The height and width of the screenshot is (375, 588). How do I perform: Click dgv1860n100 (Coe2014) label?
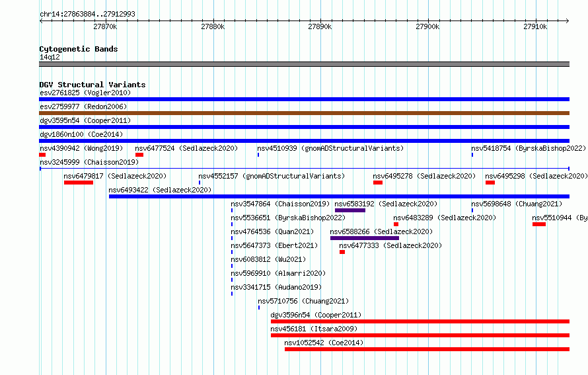[x=81, y=134]
